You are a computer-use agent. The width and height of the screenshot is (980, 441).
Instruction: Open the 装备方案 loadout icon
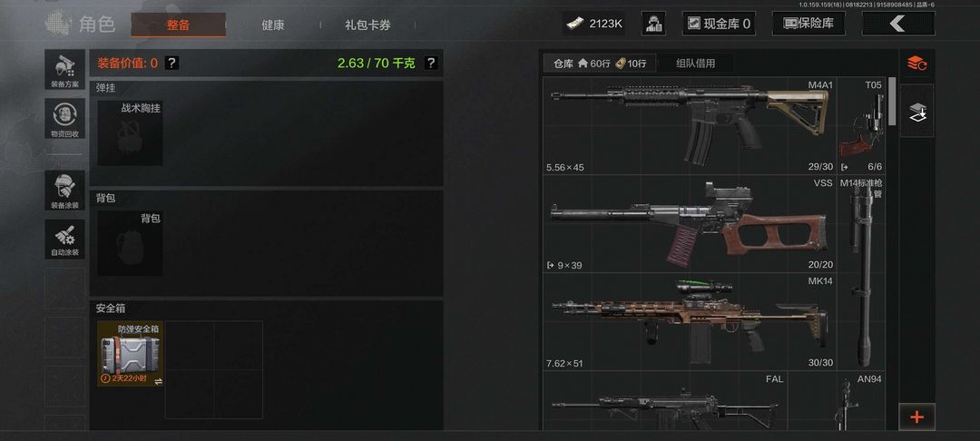pyautogui.click(x=65, y=69)
